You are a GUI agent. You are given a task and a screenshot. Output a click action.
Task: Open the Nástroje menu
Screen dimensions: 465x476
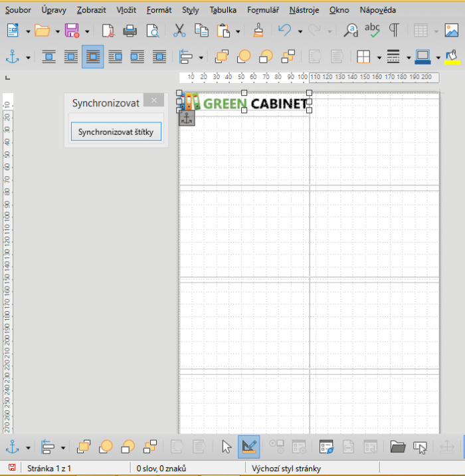click(304, 10)
